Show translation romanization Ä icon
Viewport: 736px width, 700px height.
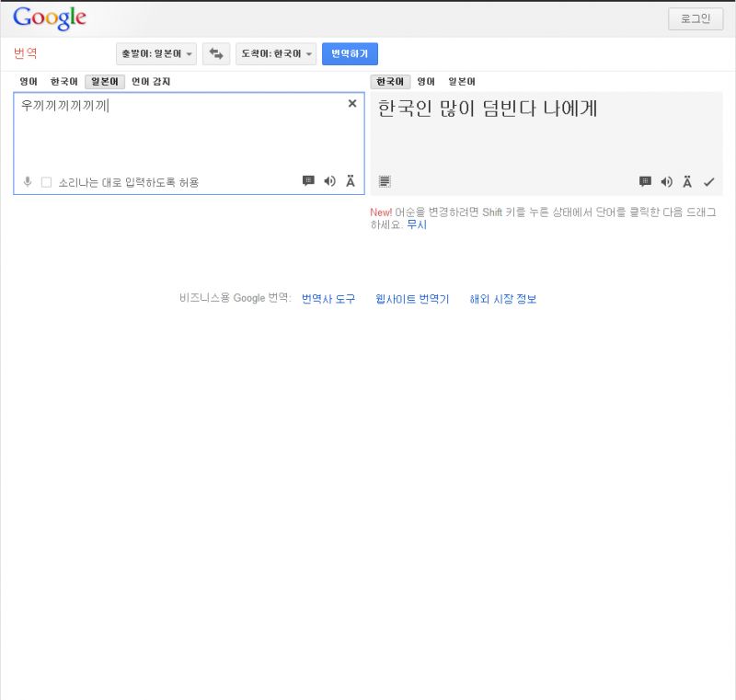(x=687, y=182)
